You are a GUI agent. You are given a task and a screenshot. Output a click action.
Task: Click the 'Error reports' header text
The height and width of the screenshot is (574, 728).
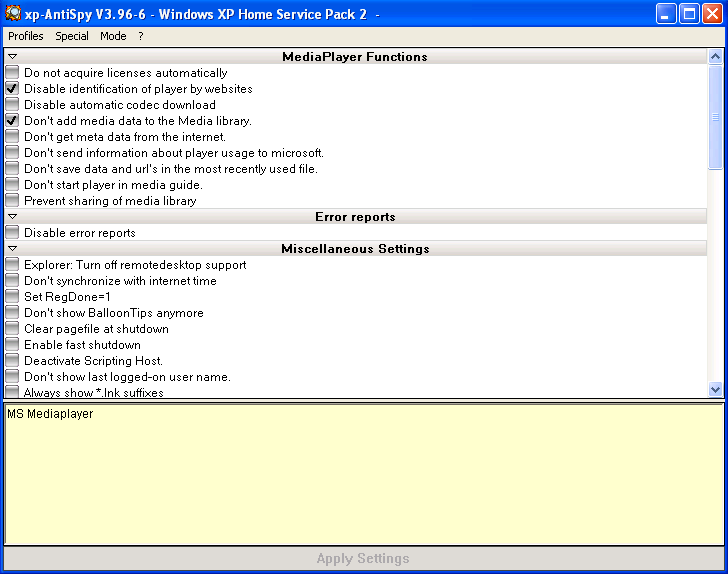(355, 217)
